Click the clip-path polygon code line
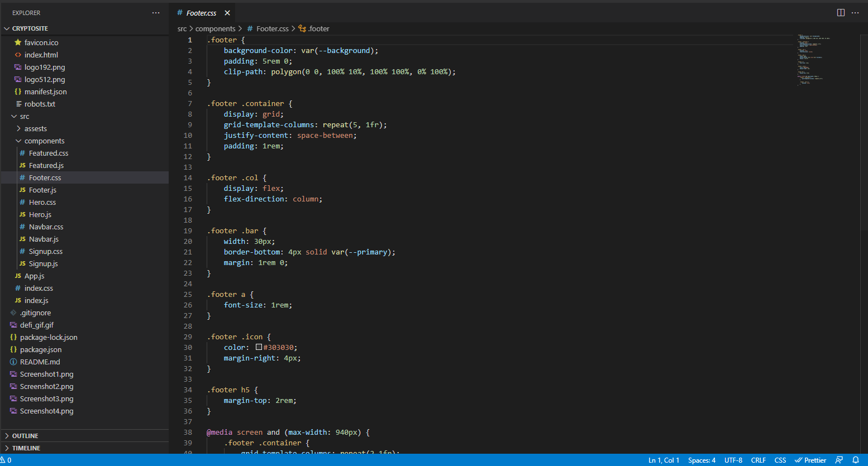This screenshot has width=868, height=466. [340, 72]
